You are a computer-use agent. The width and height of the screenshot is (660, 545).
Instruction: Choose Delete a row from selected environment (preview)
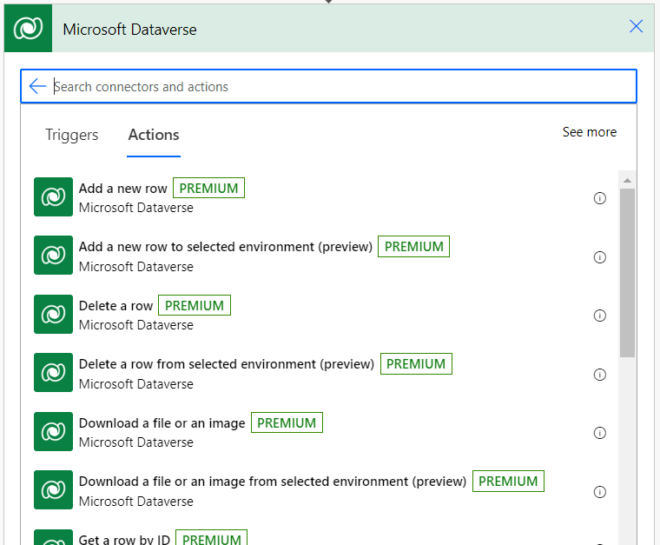point(226,364)
